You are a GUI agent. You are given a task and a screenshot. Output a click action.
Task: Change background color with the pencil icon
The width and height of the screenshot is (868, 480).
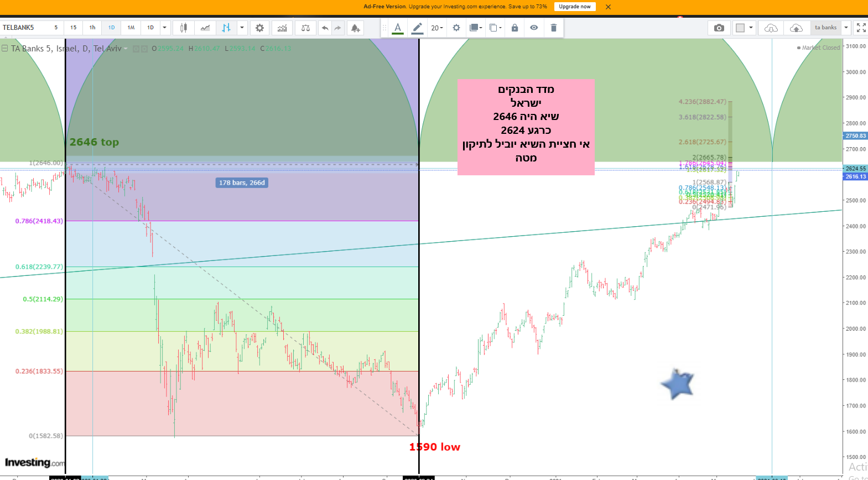[x=418, y=28]
